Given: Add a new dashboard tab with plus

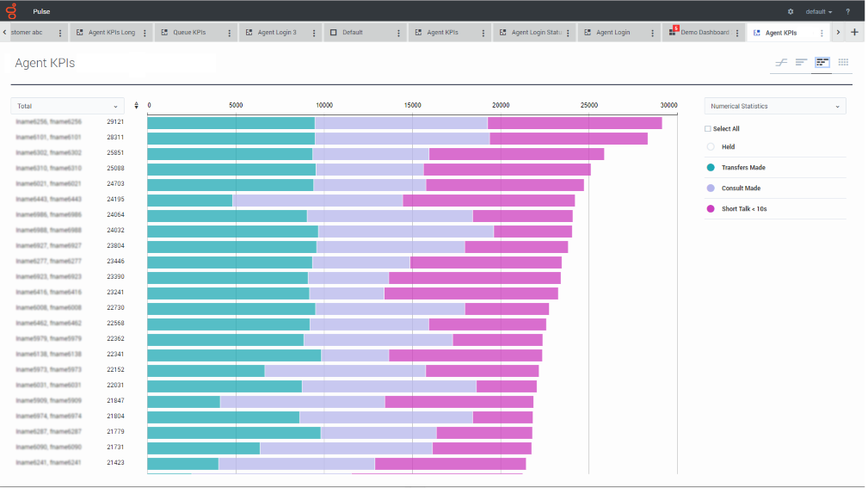Looking at the screenshot, I should [x=854, y=32].
